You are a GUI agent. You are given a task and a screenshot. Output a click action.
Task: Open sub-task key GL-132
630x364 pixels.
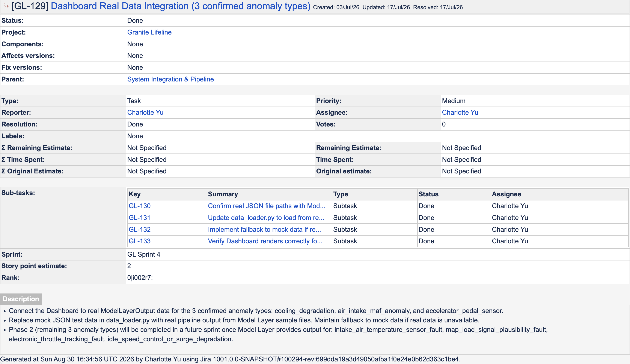(140, 230)
